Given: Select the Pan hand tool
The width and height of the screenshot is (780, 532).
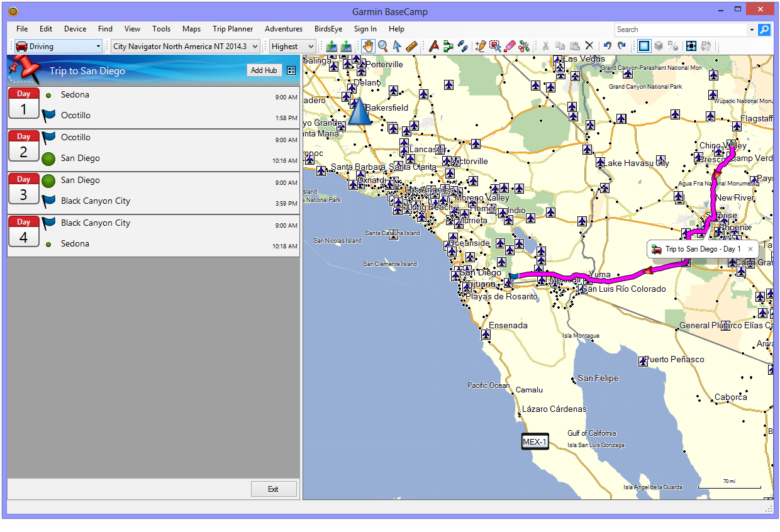Looking at the screenshot, I should click(368, 46).
